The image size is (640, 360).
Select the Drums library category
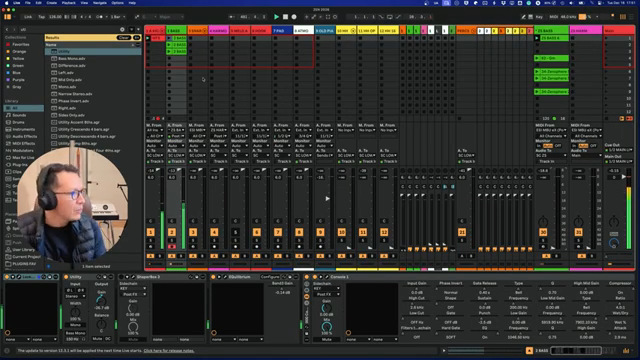[x=18, y=122]
